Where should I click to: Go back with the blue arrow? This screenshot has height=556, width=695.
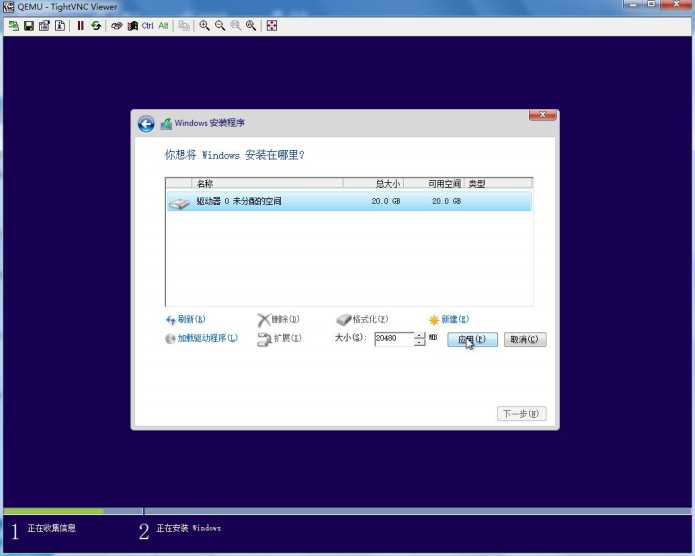(x=146, y=124)
